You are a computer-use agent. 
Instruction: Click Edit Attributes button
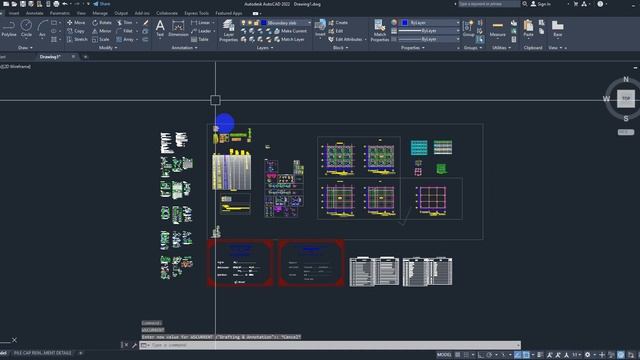[345, 40]
